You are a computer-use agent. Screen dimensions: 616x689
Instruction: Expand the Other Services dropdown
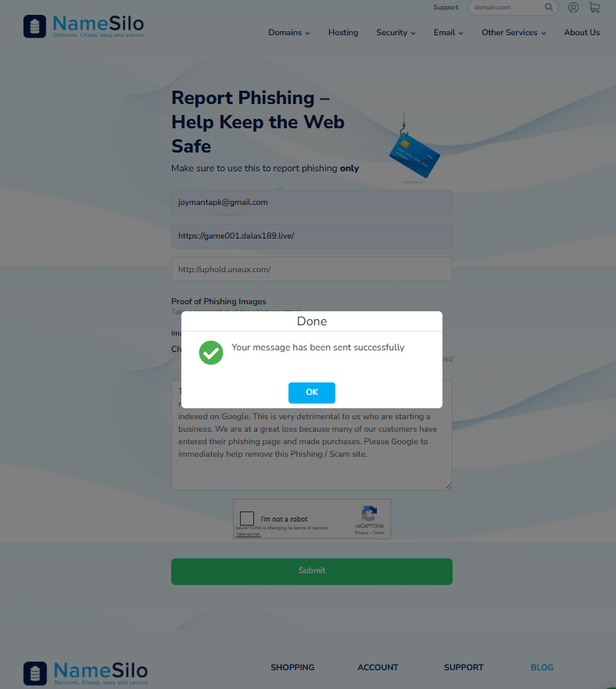514,33
